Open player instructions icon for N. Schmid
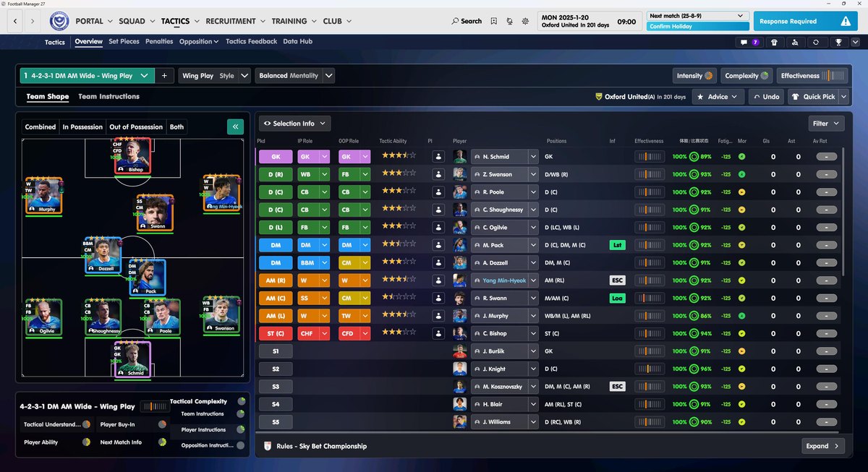This screenshot has width=868, height=472. tap(438, 156)
